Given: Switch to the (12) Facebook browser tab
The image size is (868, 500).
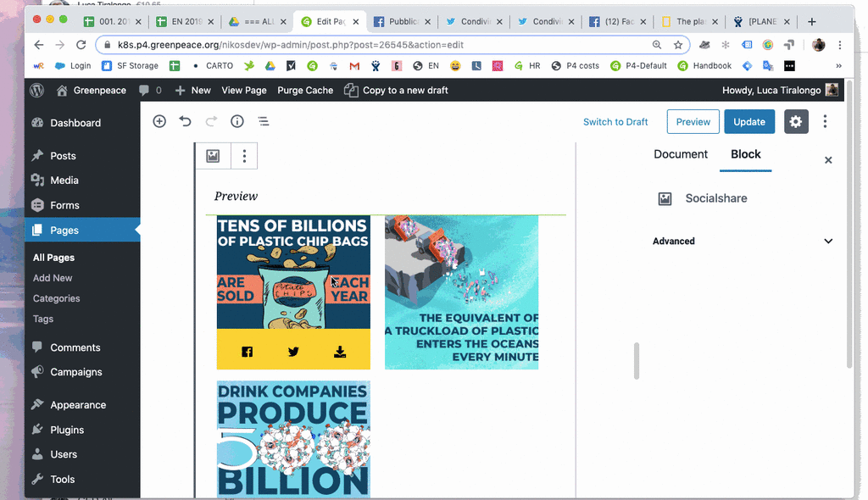Looking at the screenshot, I should tap(618, 21).
